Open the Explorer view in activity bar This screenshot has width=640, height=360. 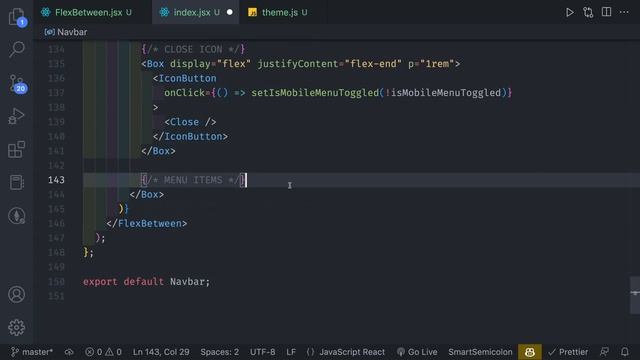click(x=17, y=17)
